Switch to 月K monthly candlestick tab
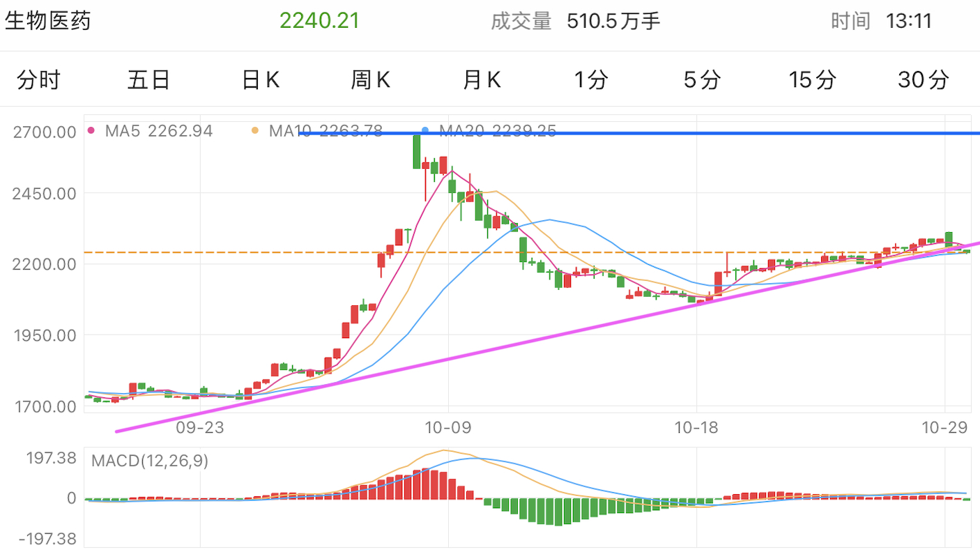 pos(482,80)
